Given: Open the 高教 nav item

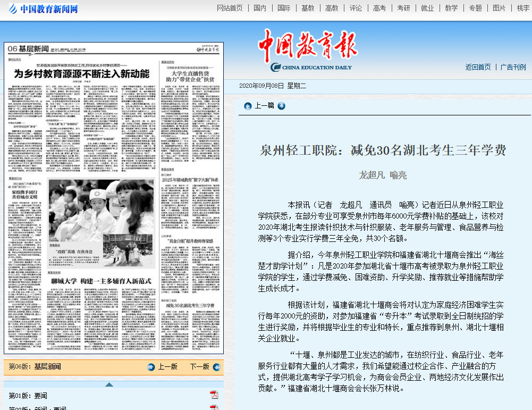Looking at the screenshot, I should tap(332, 8).
